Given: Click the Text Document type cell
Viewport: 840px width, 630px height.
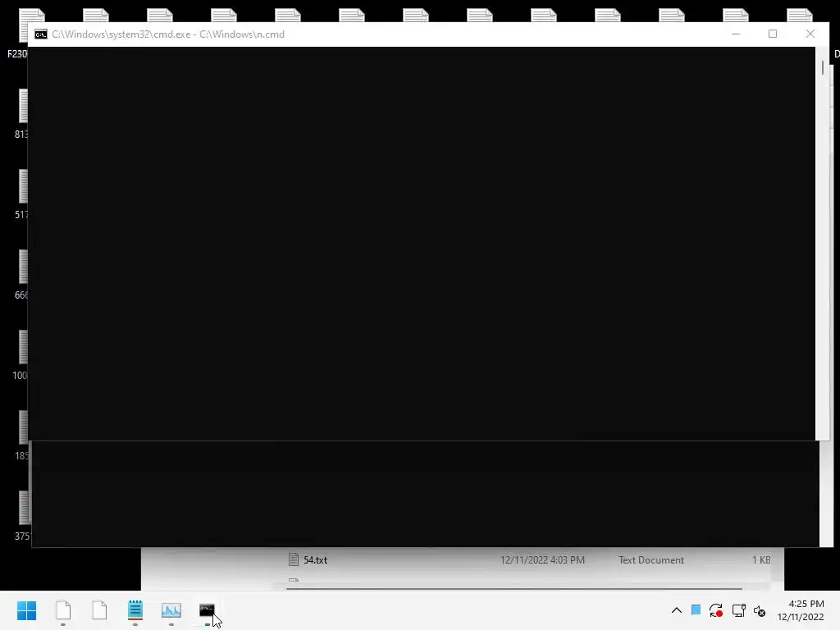Looking at the screenshot, I should pos(651,559).
